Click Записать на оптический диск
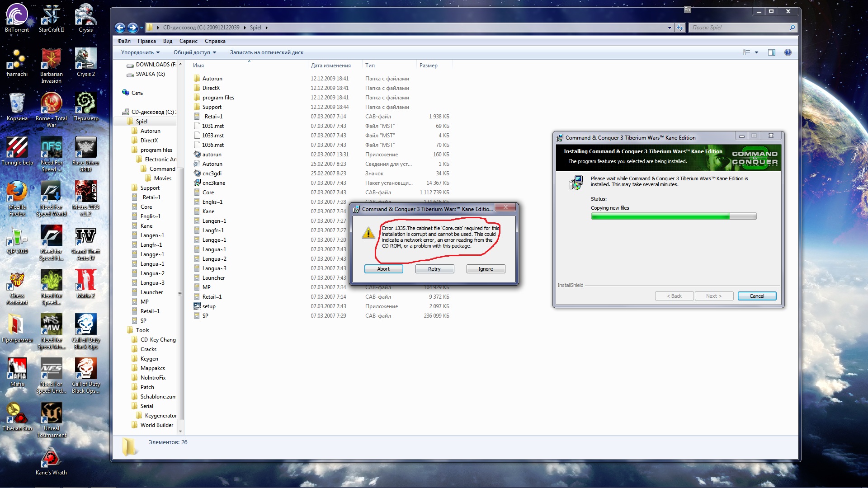Viewport: 868px width, 488px height. pos(267,52)
